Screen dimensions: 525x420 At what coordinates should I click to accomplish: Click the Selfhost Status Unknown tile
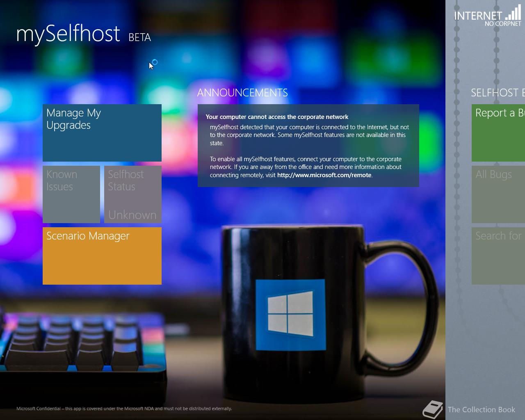click(133, 194)
